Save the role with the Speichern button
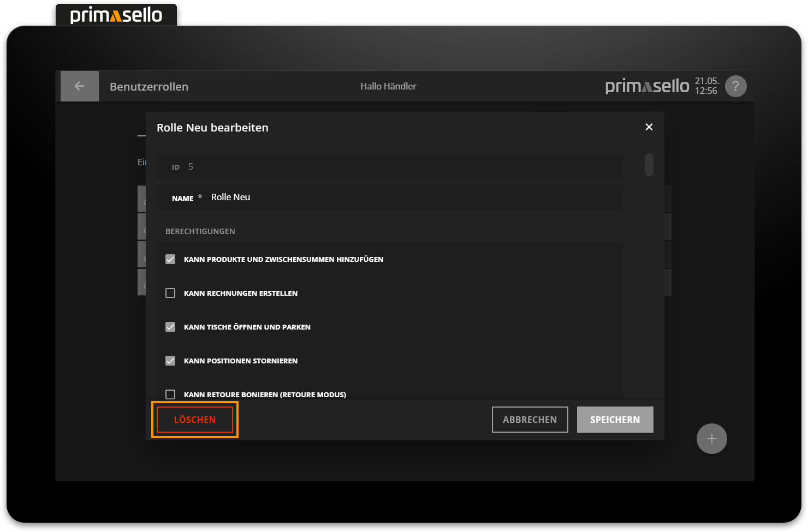Image resolution: width=808 pixels, height=532 pixels. pyautogui.click(x=615, y=420)
